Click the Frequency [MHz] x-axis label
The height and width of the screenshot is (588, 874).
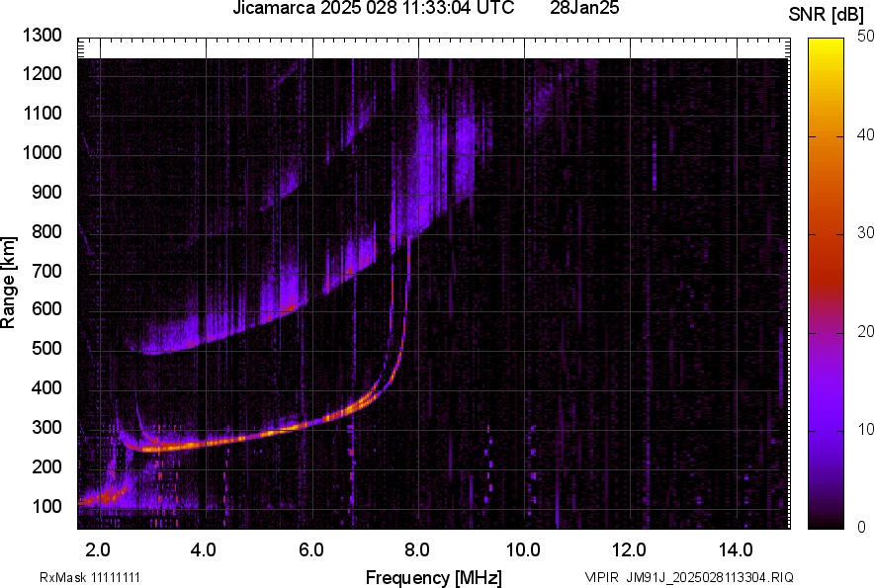point(433,577)
